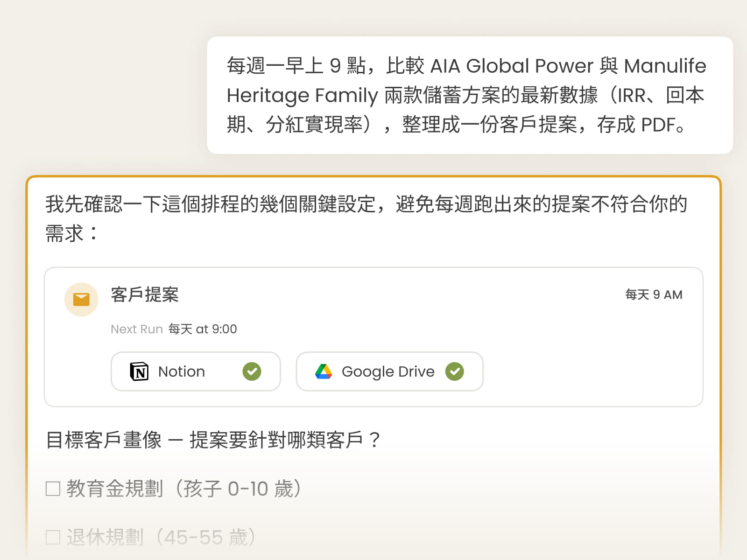Image resolution: width=747 pixels, height=560 pixels.
Task: Click the mail envelope icon on 客戶提案 card
Action: click(81, 300)
